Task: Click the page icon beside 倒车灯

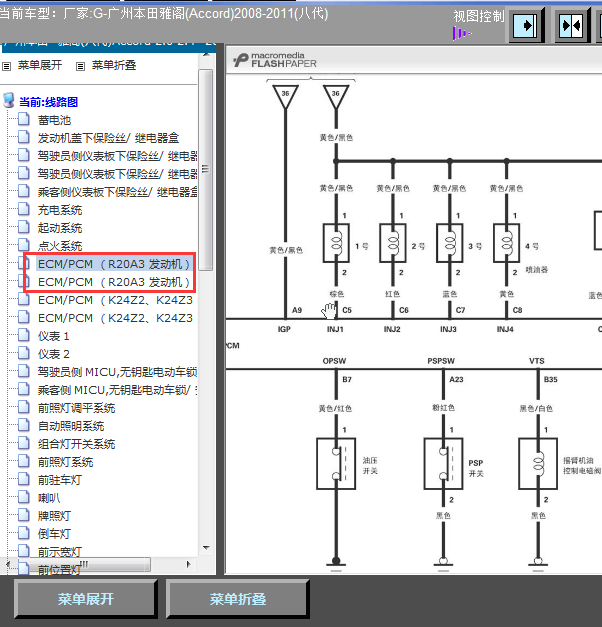Action: point(24,533)
